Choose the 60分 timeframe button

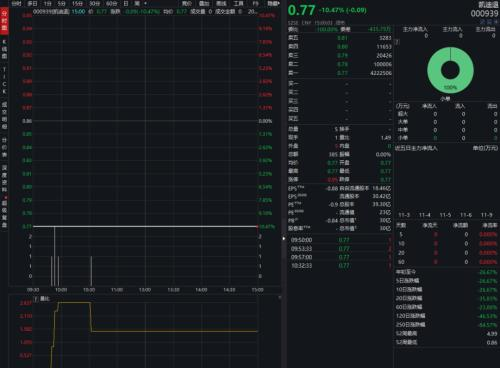(x=111, y=4)
